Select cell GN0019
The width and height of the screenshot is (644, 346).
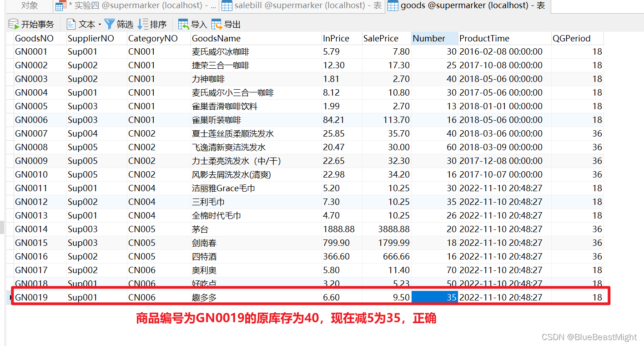(40, 297)
